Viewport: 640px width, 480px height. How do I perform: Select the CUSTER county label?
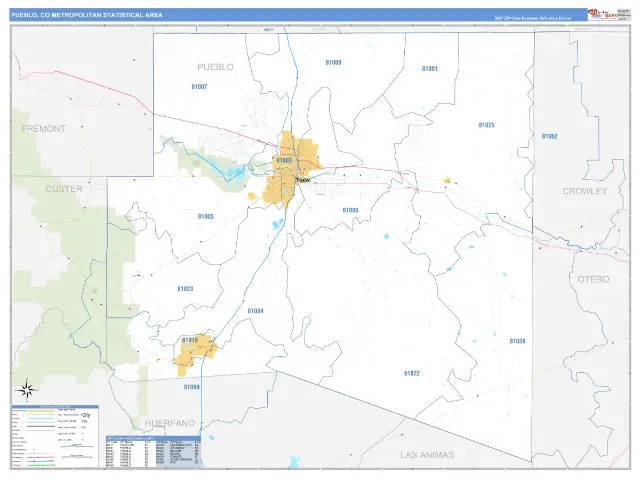click(x=64, y=189)
